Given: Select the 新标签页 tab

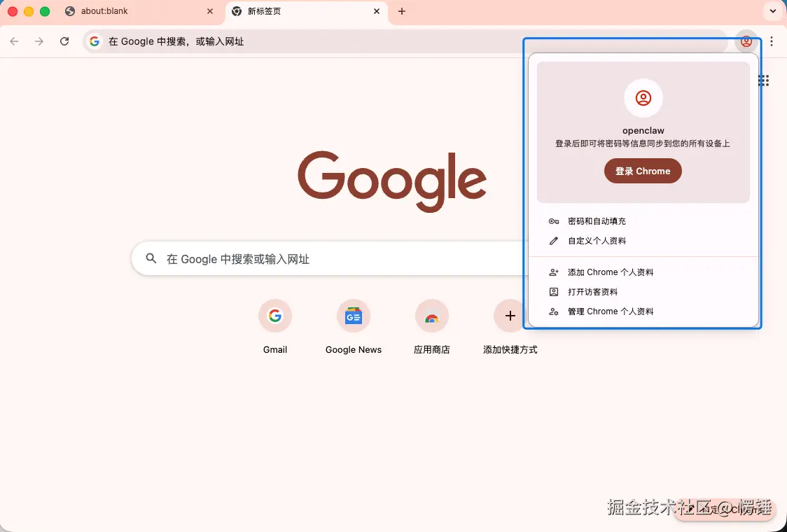Looking at the screenshot, I should (307, 13).
